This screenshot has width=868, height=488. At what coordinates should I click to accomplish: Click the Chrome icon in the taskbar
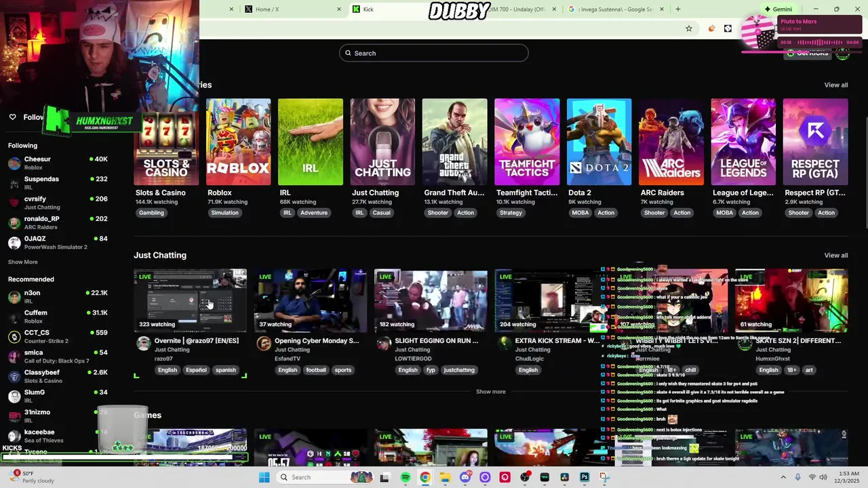(425, 477)
